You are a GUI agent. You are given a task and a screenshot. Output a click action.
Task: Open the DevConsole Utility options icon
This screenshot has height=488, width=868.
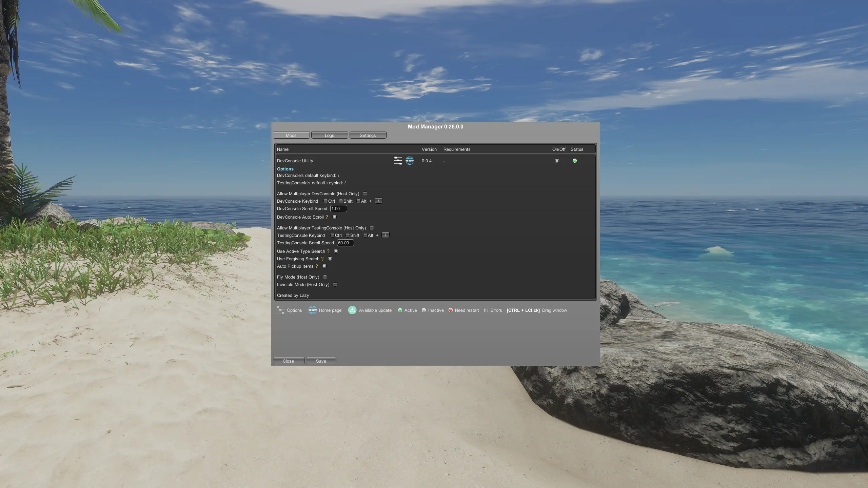pos(398,161)
